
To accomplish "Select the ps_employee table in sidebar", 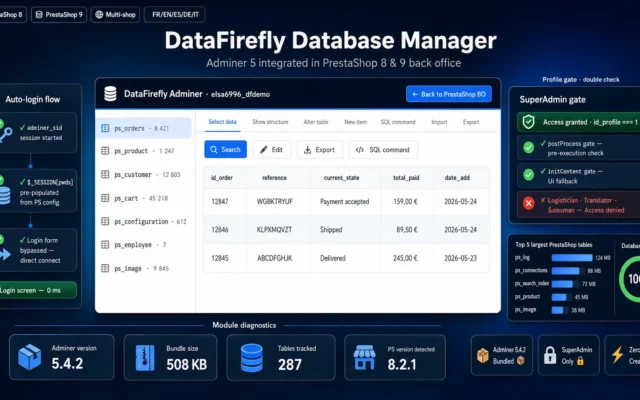I will point(144,245).
